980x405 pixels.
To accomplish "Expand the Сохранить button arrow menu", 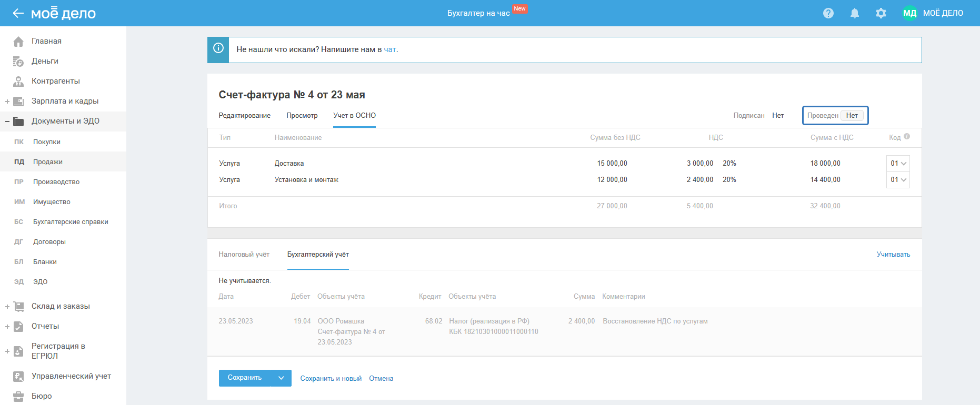I will point(281,378).
